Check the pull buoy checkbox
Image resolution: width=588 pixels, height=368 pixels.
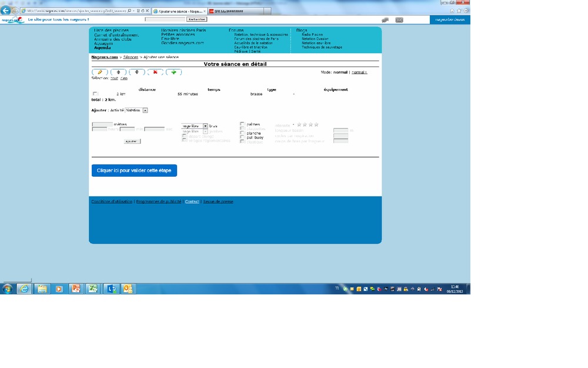pos(242,137)
